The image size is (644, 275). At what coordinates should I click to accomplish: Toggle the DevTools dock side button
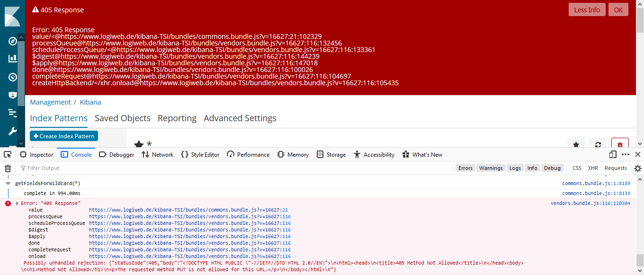(613, 154)
